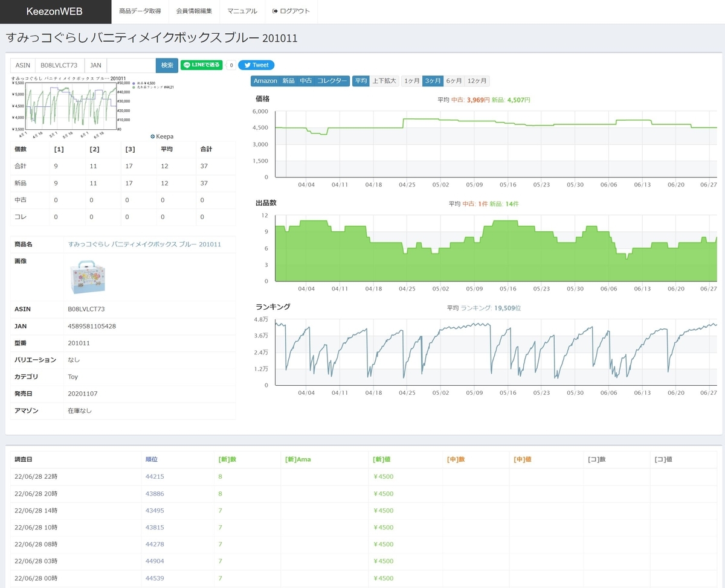Open the マニュアル menu
The width and height of the screenshot is (725, 588).
click(x=242, y=11)
